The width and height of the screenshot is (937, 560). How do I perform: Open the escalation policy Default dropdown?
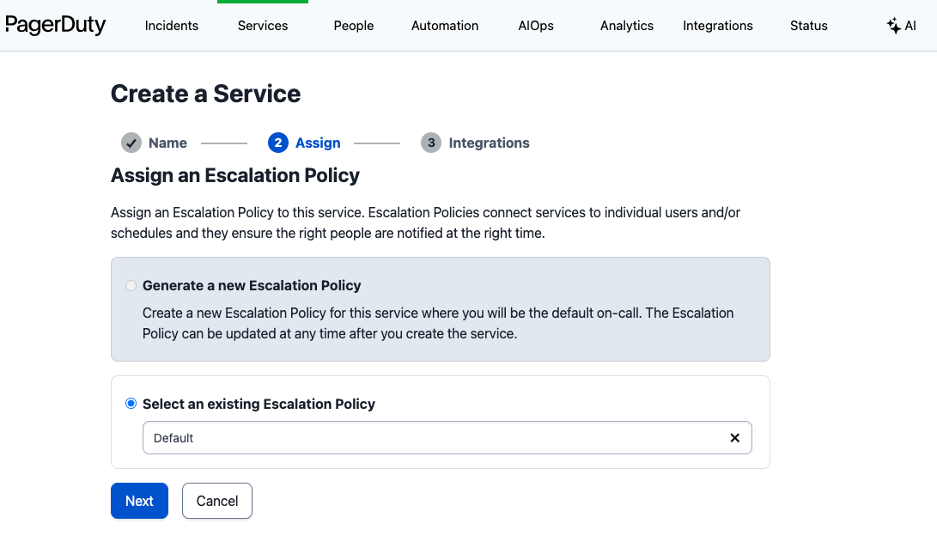(429, 438)
